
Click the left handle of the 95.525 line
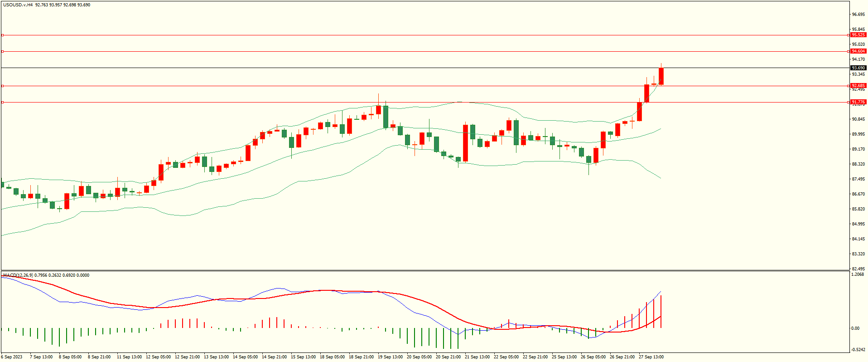[3, 35]
